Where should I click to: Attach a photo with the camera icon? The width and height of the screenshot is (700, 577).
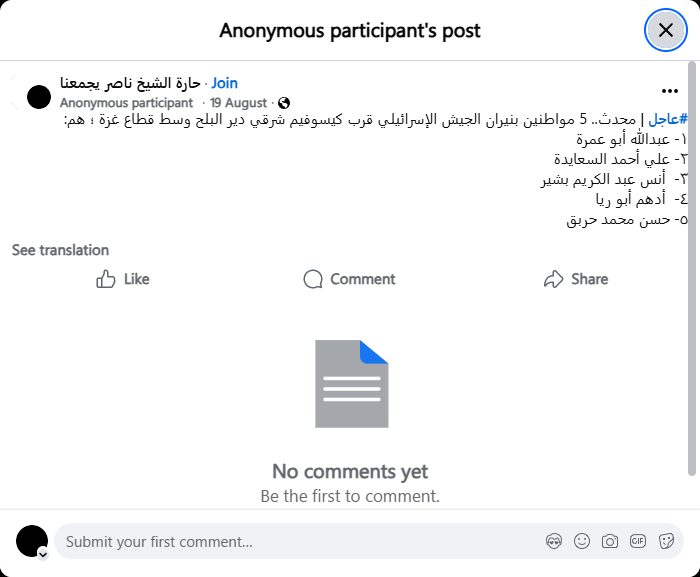click(x=610, y=542)
